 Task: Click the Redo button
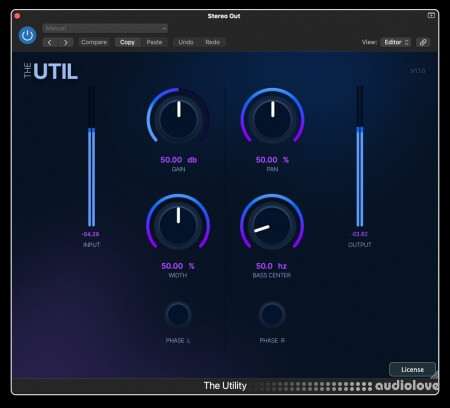click(x=213, y=42)
